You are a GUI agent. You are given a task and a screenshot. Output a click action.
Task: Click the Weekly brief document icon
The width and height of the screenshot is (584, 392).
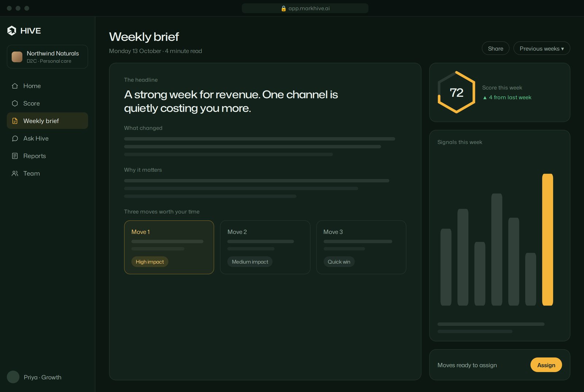[x=15, y=121]
